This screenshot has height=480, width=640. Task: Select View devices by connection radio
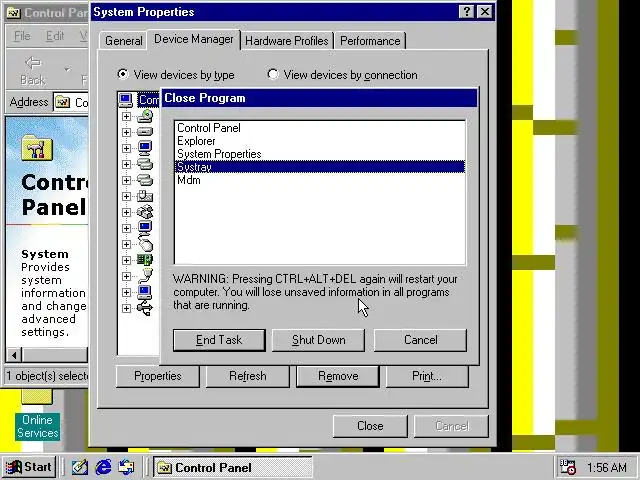coord(273,74)
